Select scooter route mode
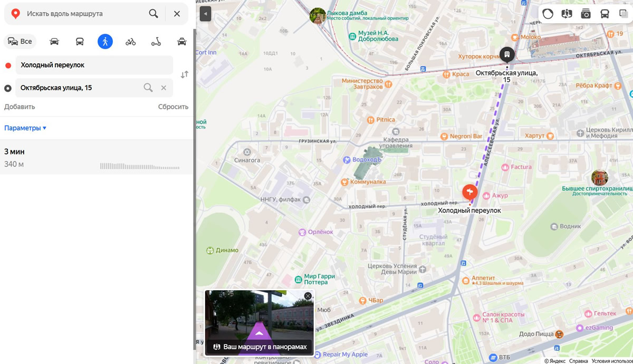This screenshot has width=633, height=364. 156,42
